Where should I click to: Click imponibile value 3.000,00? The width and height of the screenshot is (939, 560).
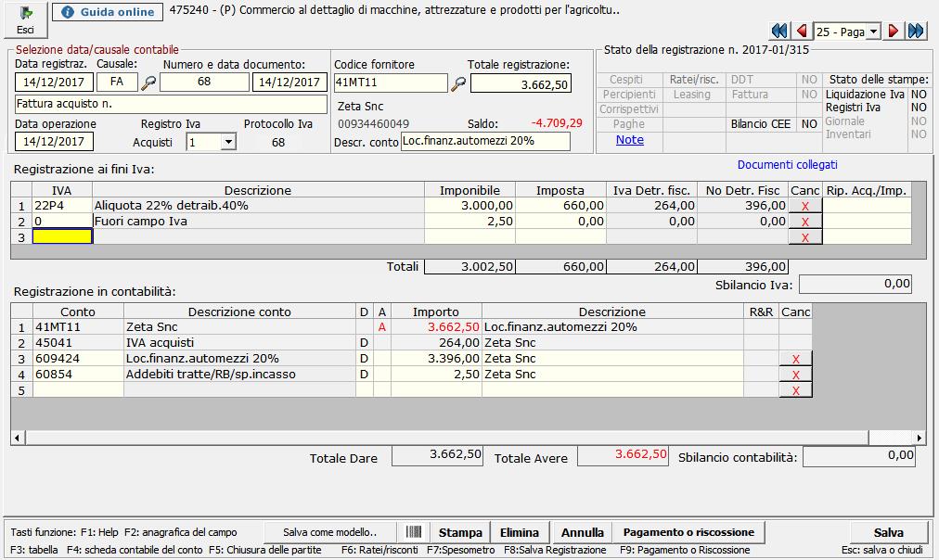coord(469,206)
